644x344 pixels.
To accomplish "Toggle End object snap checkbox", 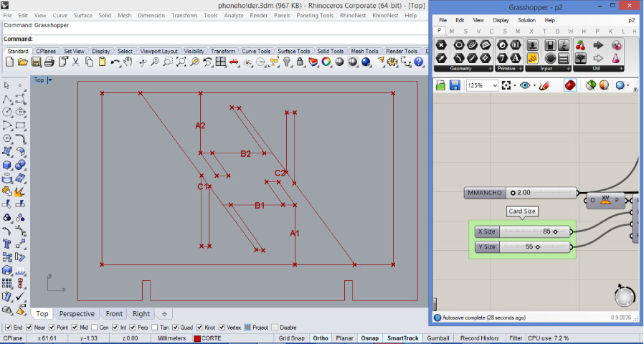I will tap(8, 328).
